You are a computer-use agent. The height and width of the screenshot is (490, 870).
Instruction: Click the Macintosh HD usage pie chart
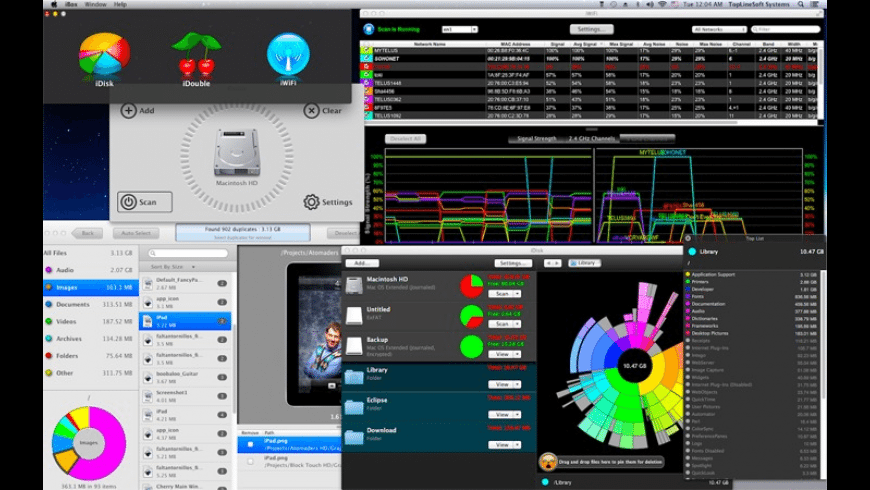pos(472,285)
